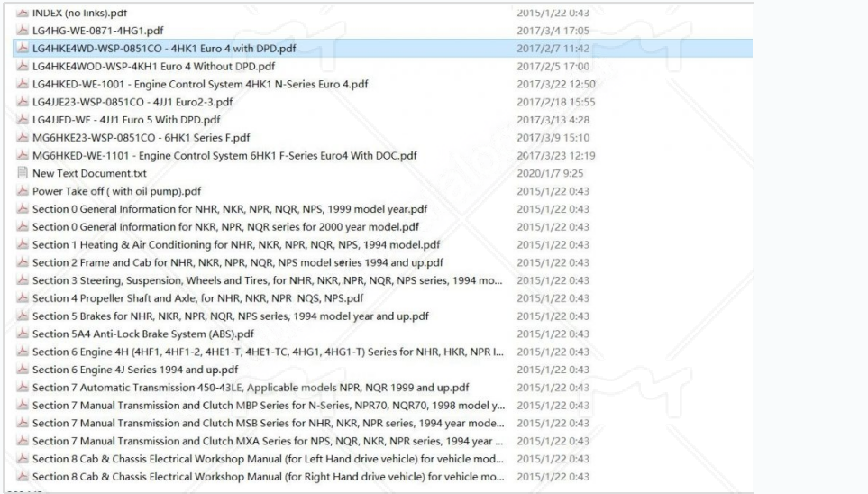This screenshot has height=494, width=868.
Task: Select file LG4HG-WE-0871-4HG1.pdf
Action: point(98,31)
